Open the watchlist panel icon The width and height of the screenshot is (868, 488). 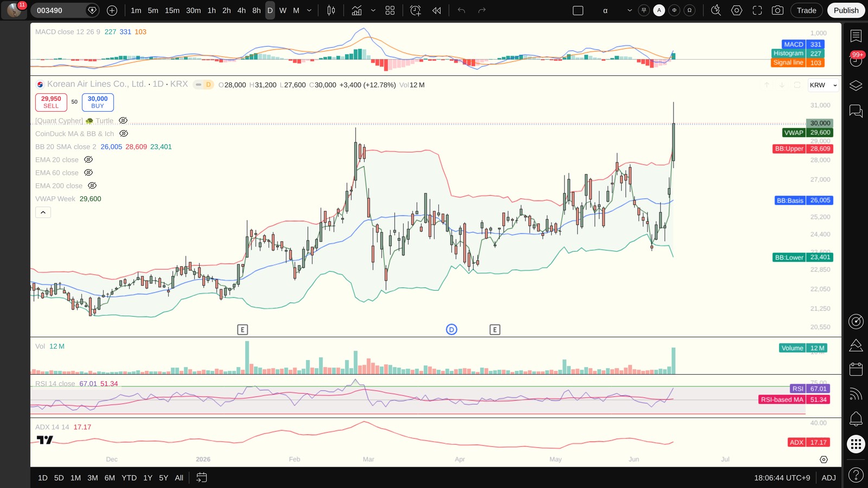pyautogui.click(x=856, y=36)
